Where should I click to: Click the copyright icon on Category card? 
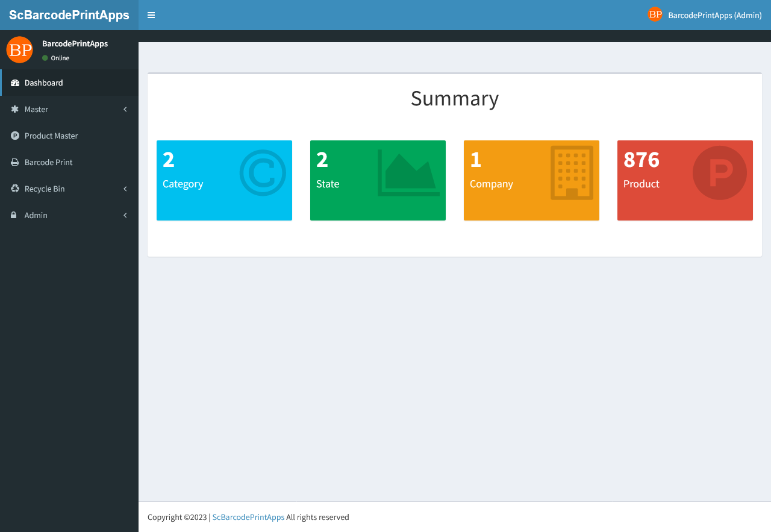263,173
